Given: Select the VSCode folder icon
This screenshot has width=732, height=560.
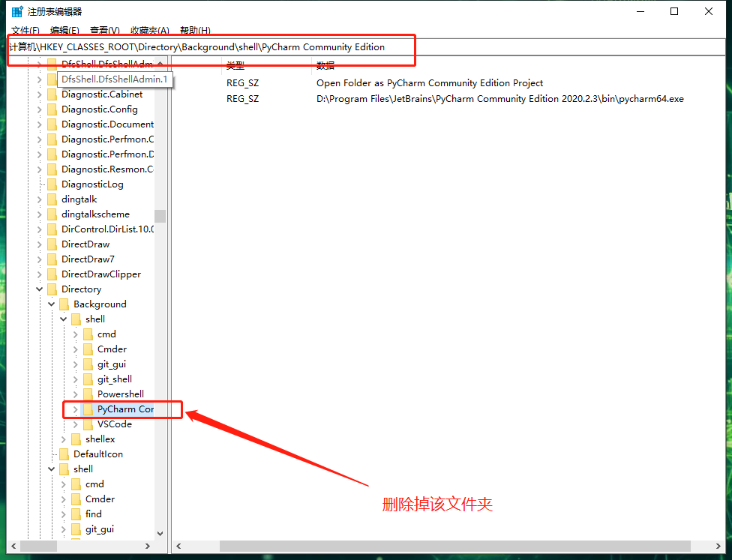Looking at the screenshot, I should pos(88,424).
